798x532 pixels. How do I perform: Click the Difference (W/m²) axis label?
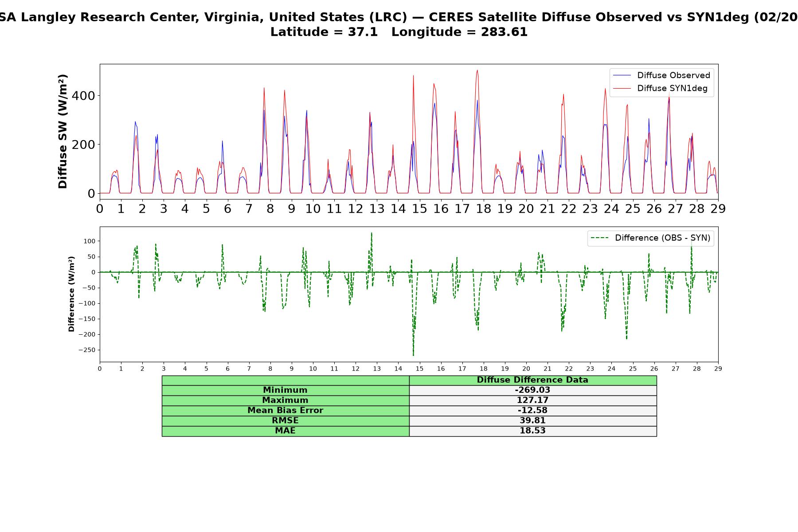(x=71, y=294)
